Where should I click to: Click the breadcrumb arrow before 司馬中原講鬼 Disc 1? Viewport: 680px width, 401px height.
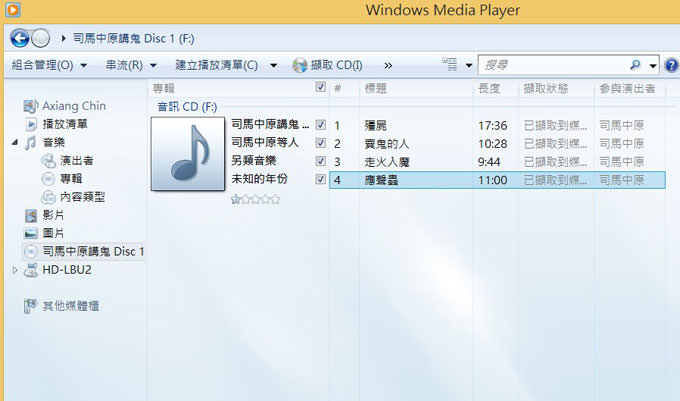(63, 38)
